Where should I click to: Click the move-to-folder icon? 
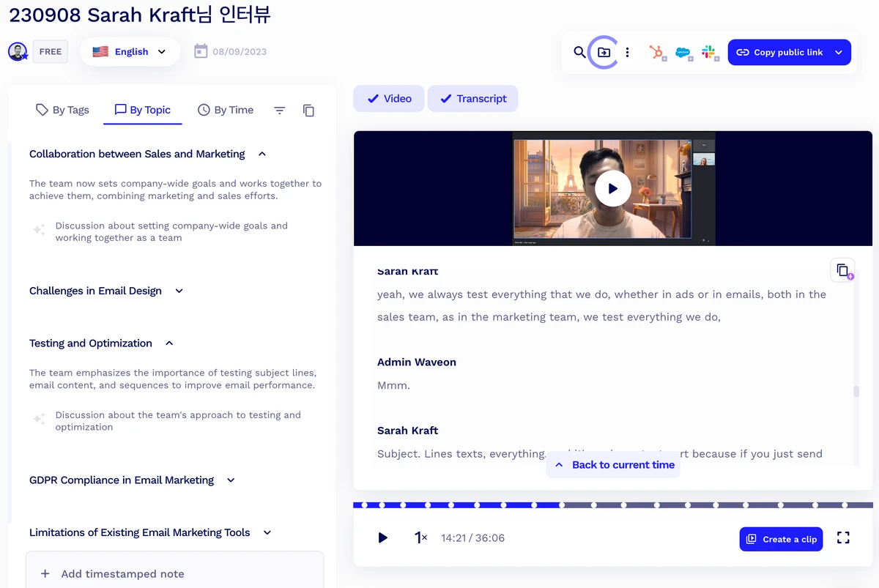click(x=604, y=52)
